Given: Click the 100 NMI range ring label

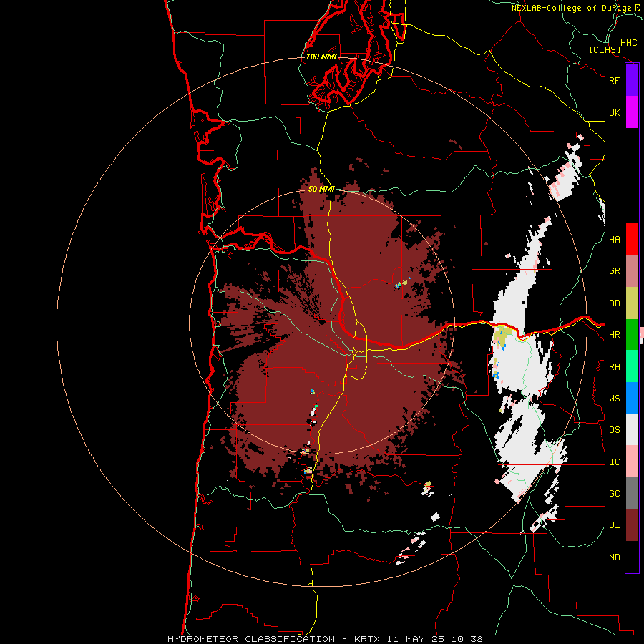Looking at the screenshot, I should point(321,57).
